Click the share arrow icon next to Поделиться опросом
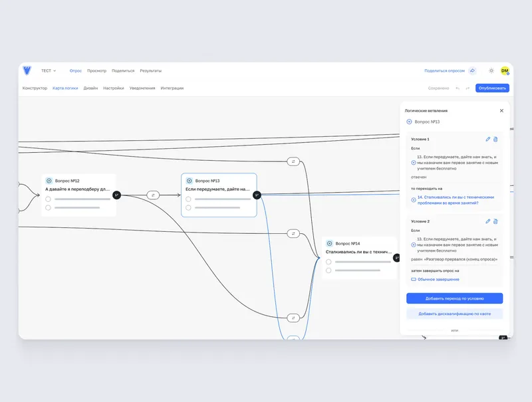Image resolution: width=532 pixels, height=402 pixels. pos(472,70)
